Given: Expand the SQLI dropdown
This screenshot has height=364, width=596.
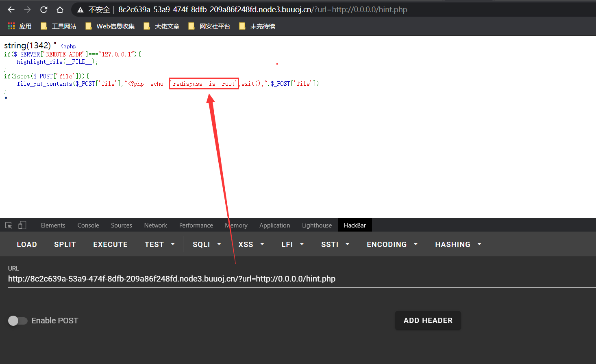Looking at the screenshot, I should 207,244.
